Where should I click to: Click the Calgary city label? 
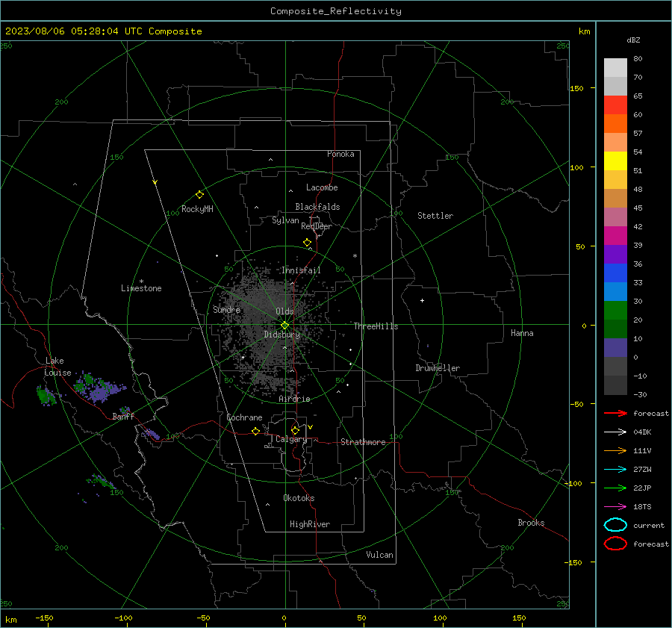click(291, 439)
